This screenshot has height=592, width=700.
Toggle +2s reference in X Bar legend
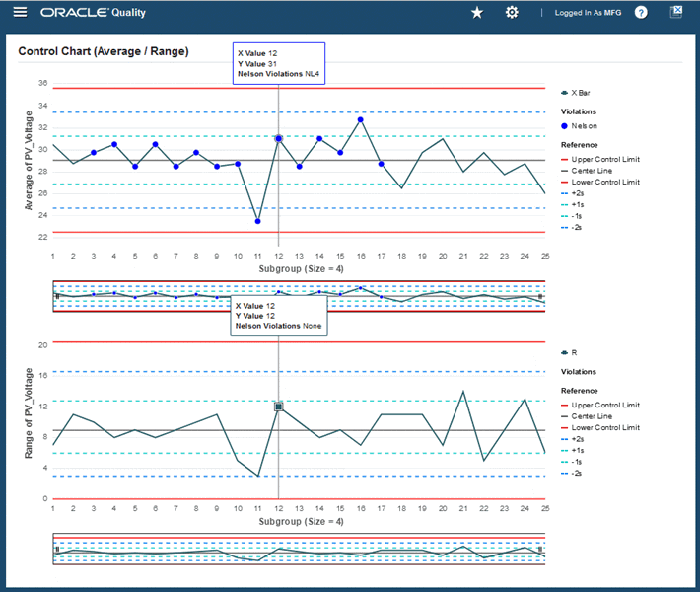tap(572, 193)
